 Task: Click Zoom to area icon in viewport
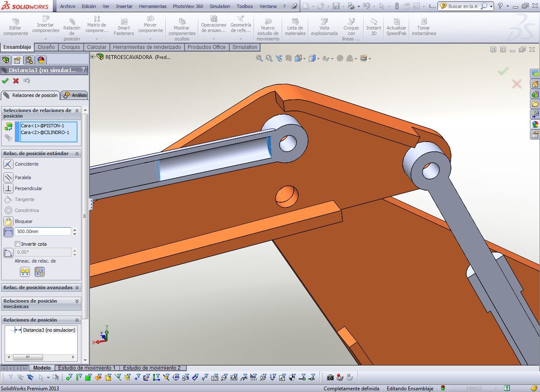(269, 58)
